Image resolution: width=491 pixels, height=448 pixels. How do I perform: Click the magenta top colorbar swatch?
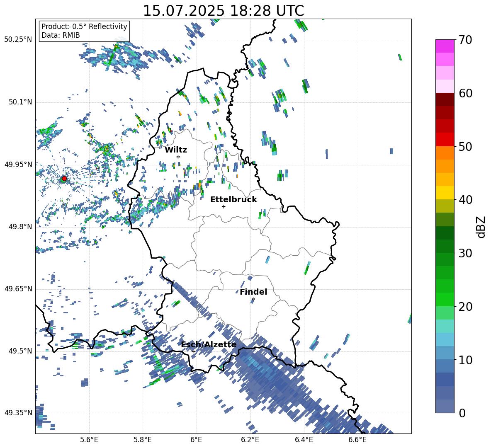pyautogui.click(x=445, y=46)
